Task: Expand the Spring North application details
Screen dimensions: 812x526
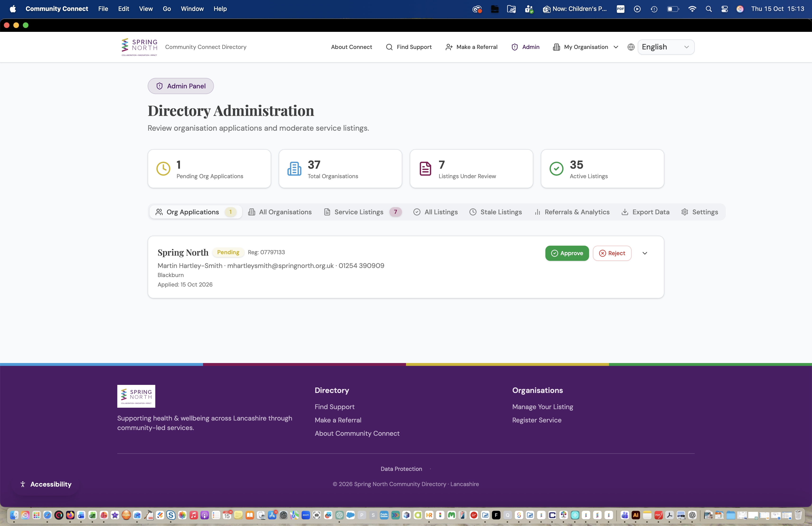Action: [644, 253]
